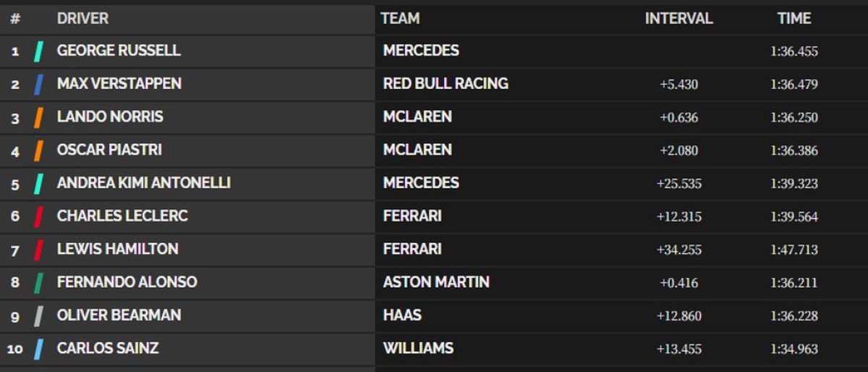The image size is (868, 372).
Task: Click Lando Norris's orange team stripe
Action: click(39, 117)
